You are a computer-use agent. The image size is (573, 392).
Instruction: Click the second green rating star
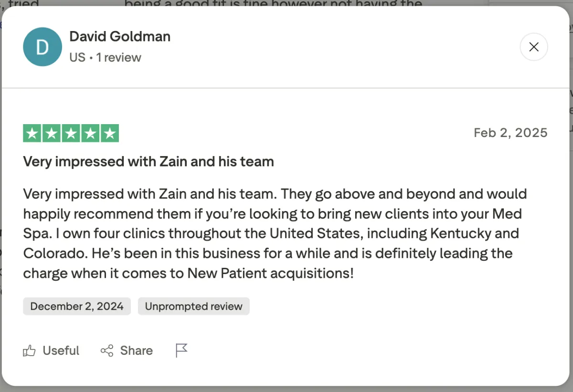52,134
